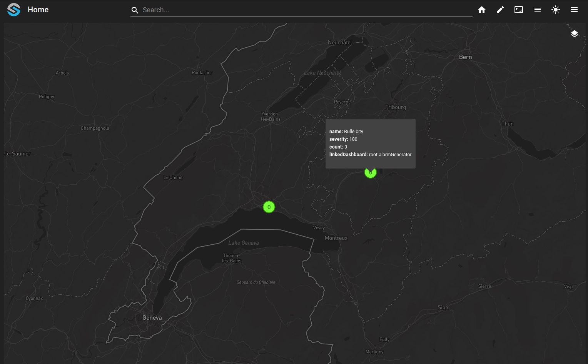588x364 pixels.
Task: Click the Champagnole map label
Action: (x=95, y=129)
